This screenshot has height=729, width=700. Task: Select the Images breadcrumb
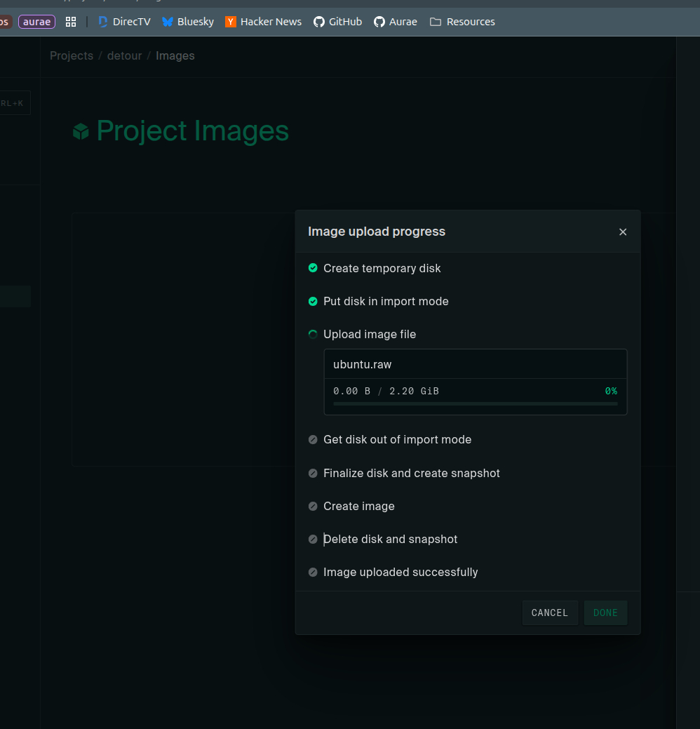pos(175,56)
